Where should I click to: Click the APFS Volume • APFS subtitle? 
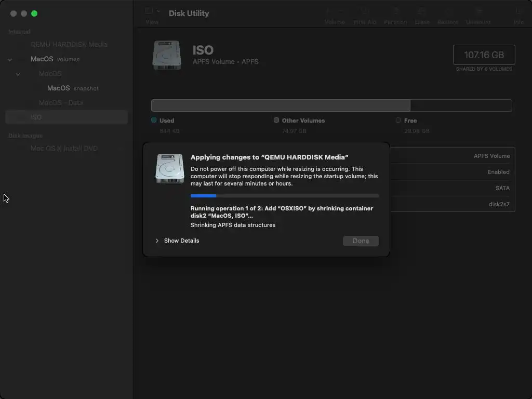[x=225, y=62]
